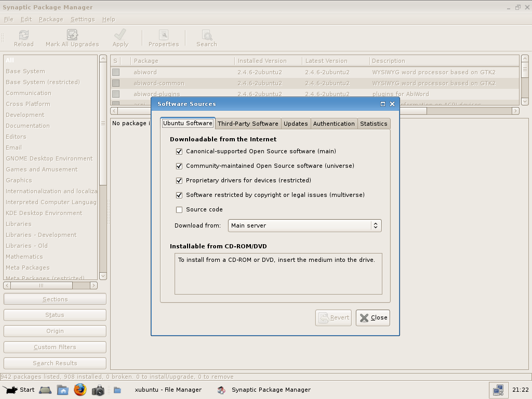Viewport: 532px width, 399px height.
Task: Select the Communication category
Action: click(50, 93)
